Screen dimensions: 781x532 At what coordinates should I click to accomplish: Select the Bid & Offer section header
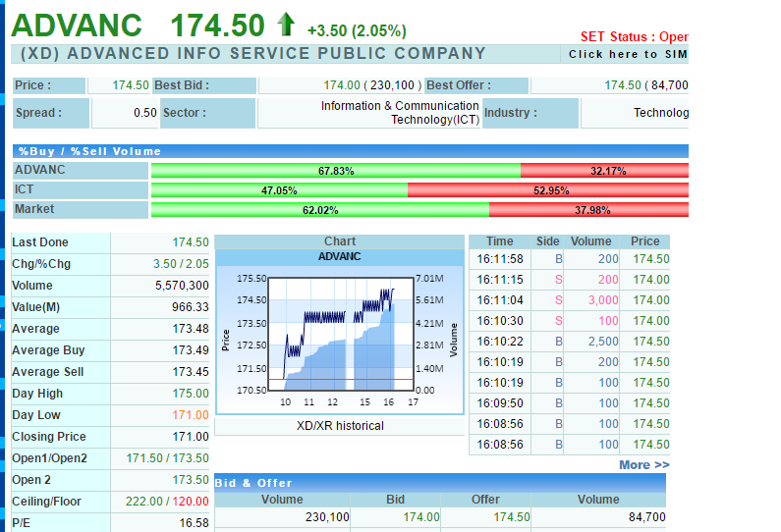click(440, 483)
